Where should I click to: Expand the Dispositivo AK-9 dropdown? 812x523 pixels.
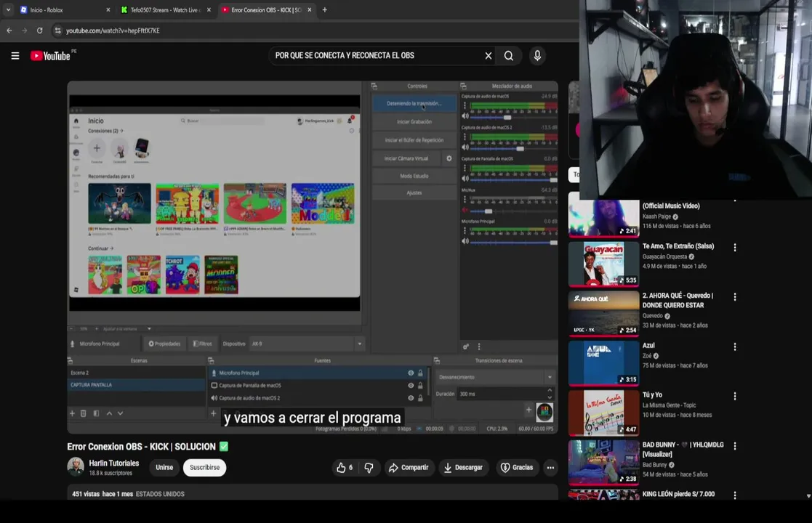[359, 344]
